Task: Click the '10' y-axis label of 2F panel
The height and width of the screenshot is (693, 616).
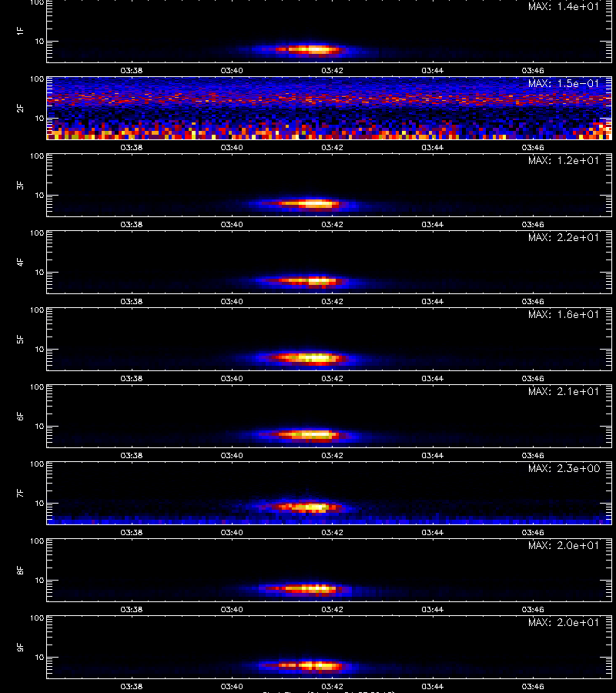Action: pos(39,119)
